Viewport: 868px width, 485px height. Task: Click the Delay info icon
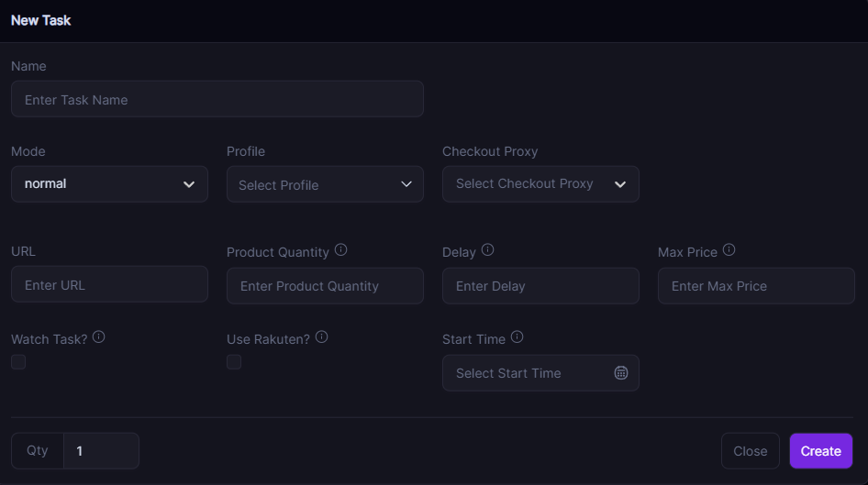[x=487, y=249]
